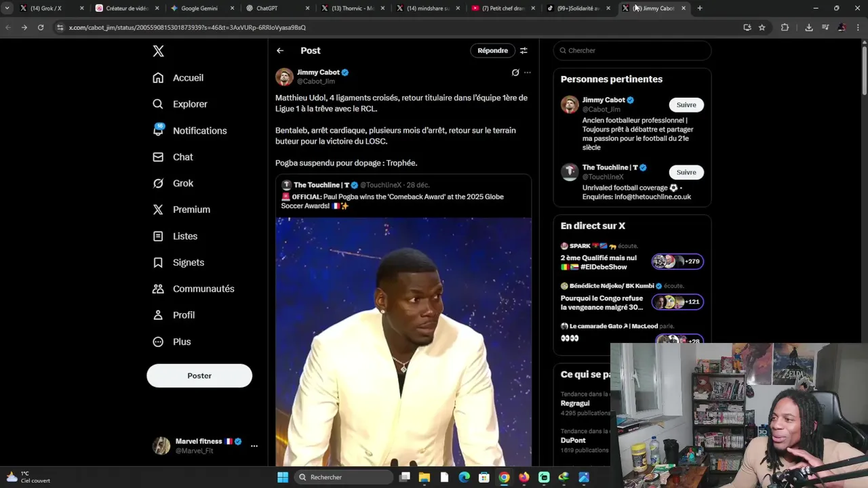Click the Poster button
Viewport: 868px width, 488px height.
[x=199, y=376]
